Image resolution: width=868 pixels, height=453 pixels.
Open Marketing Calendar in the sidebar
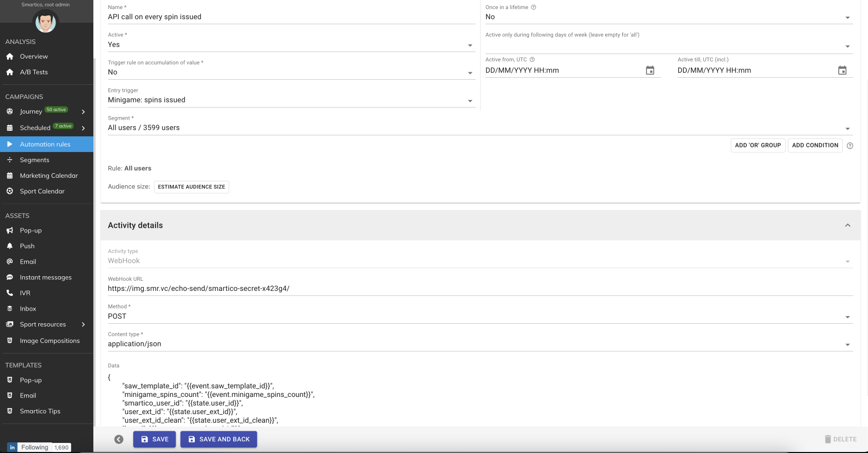(48, 176)
